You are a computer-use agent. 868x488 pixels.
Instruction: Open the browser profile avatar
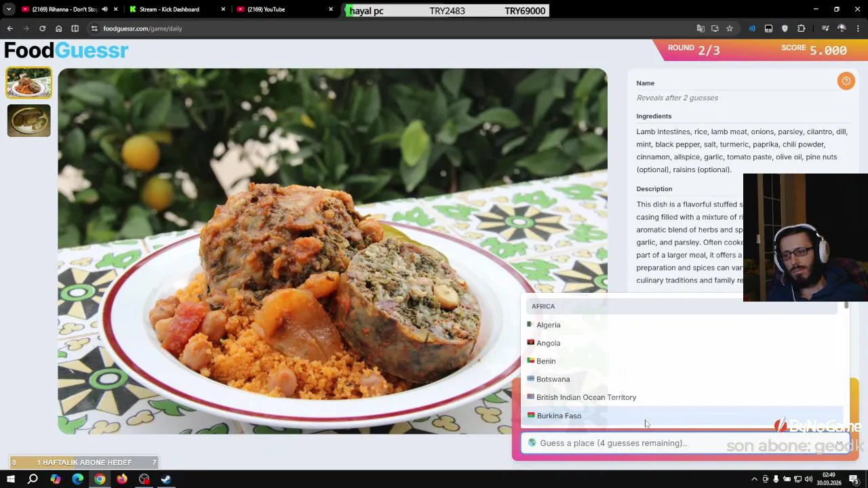pos(842,28)
